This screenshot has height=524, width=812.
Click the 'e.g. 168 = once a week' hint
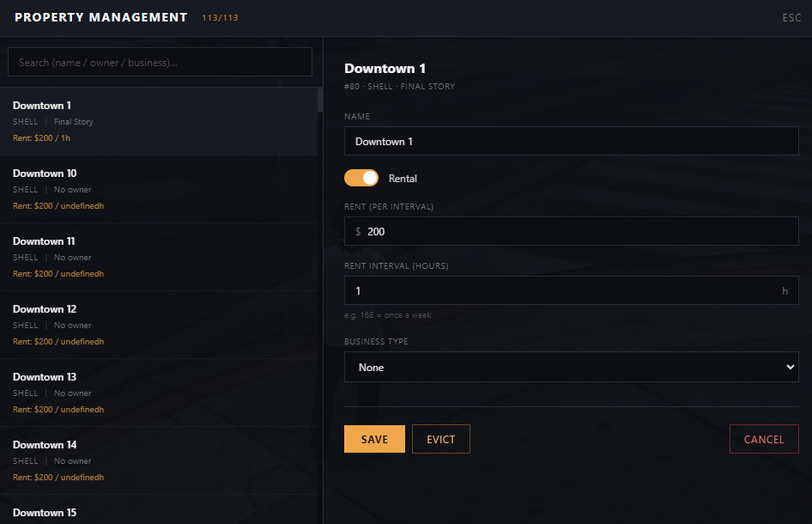tap(387, 315)
